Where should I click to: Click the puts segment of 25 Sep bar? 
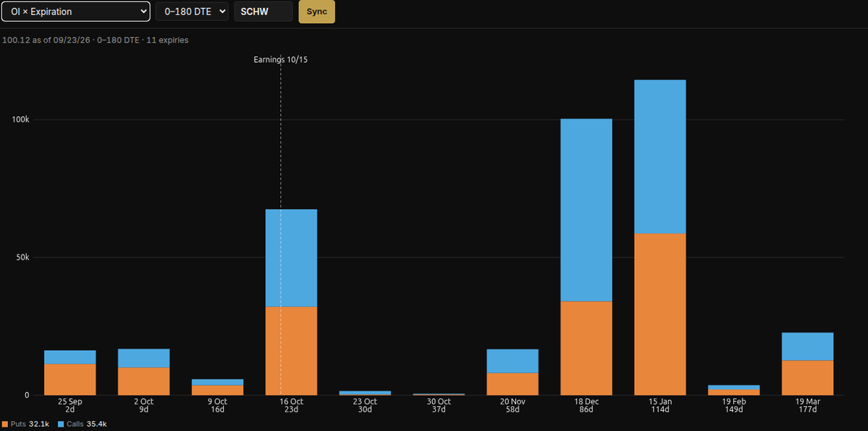tap(69, 380)
